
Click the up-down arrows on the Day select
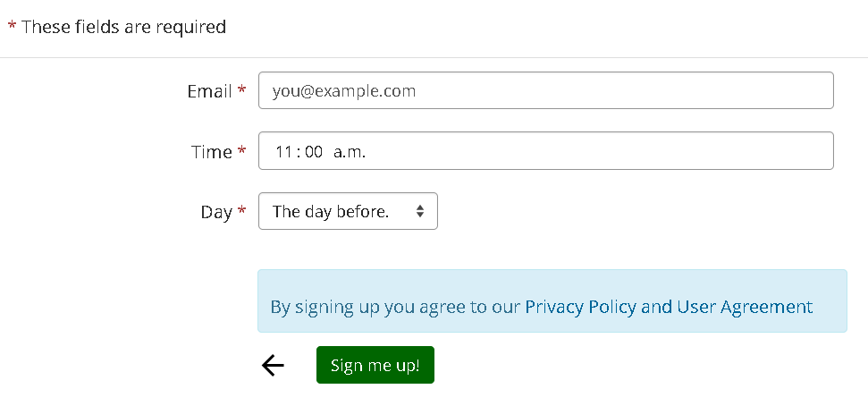tap(420, 212)
